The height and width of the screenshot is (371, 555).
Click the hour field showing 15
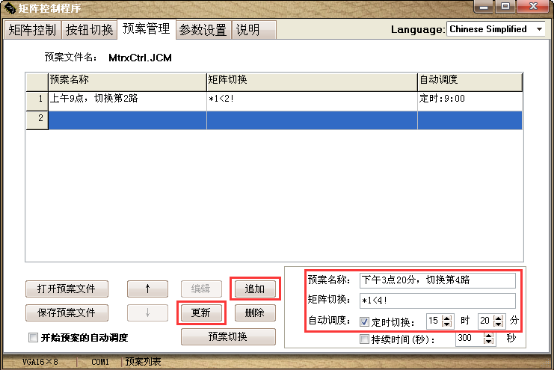(x=434, y=321)
